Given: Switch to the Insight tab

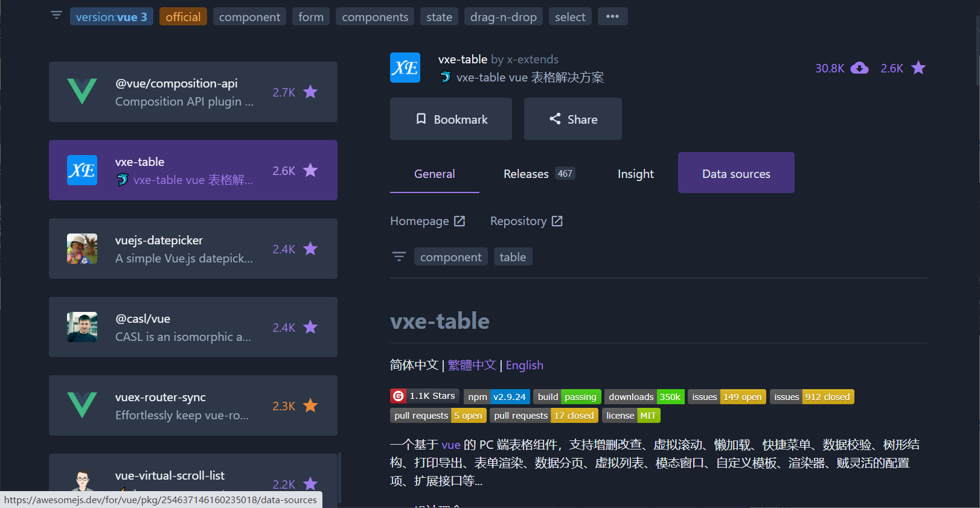Looking at the screenshot, I should pyautogui.click(x=635, y=173).
